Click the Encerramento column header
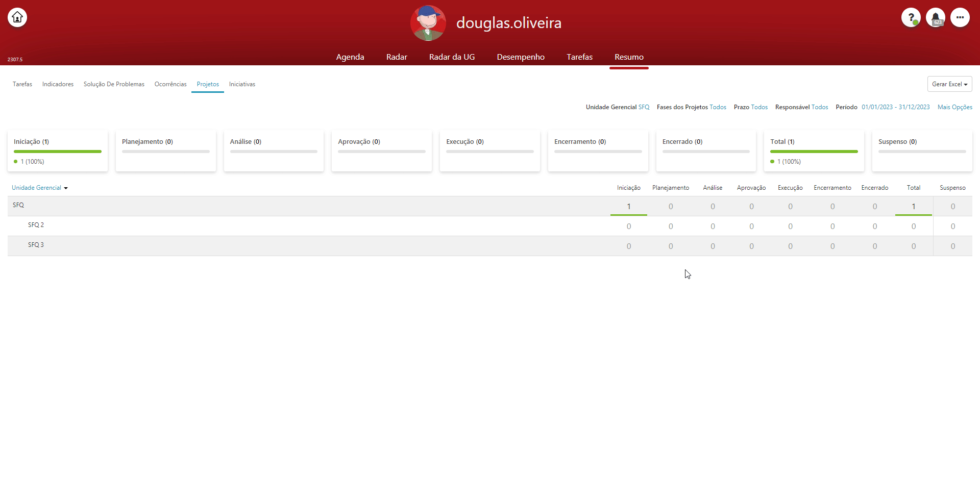The height and width of the screenshot is (478, 980). pos(832,188)
